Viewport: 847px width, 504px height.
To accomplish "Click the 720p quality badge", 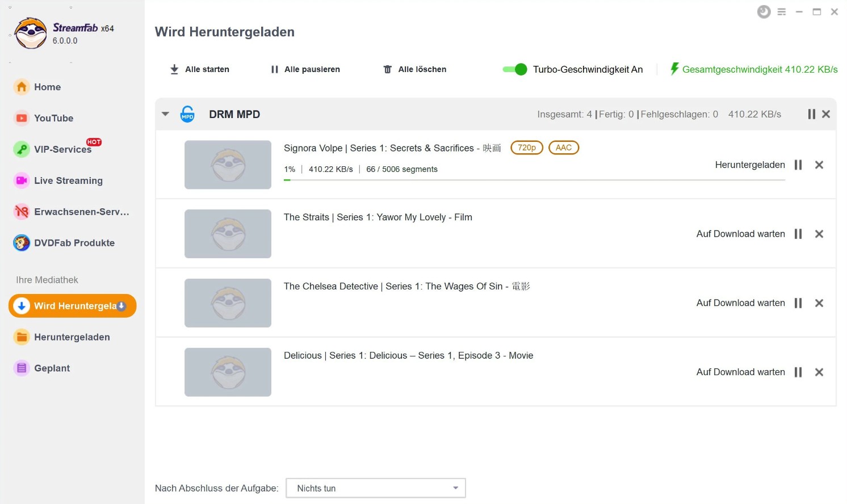I will (x=527, y=148).
